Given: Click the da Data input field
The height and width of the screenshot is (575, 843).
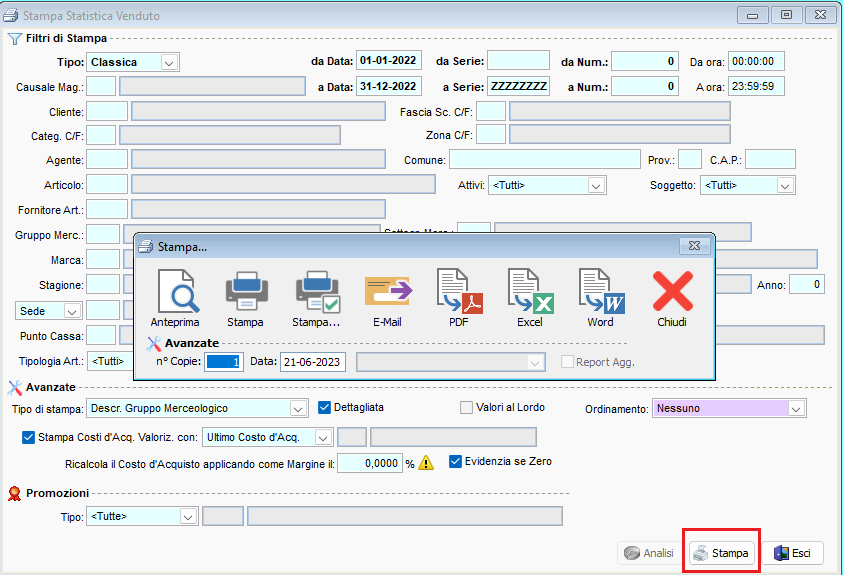Looking at the screenshot, I should pos(388,61).
